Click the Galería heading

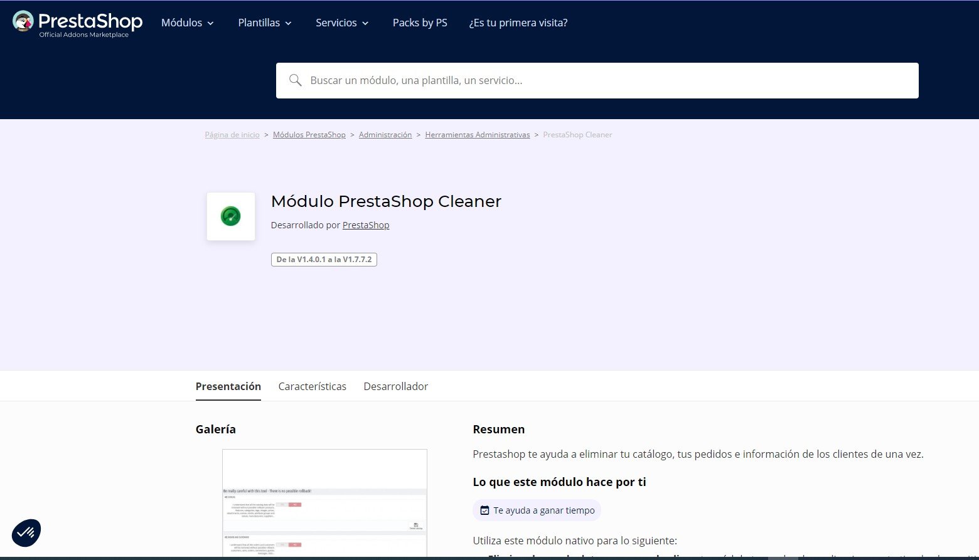tap(216, 430)
